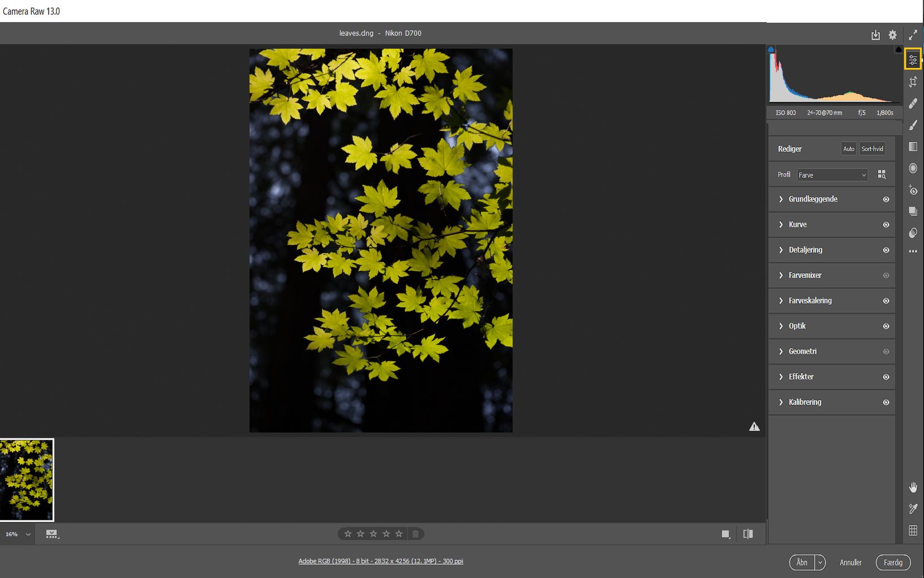Click the Færdig button

[893, 562]
